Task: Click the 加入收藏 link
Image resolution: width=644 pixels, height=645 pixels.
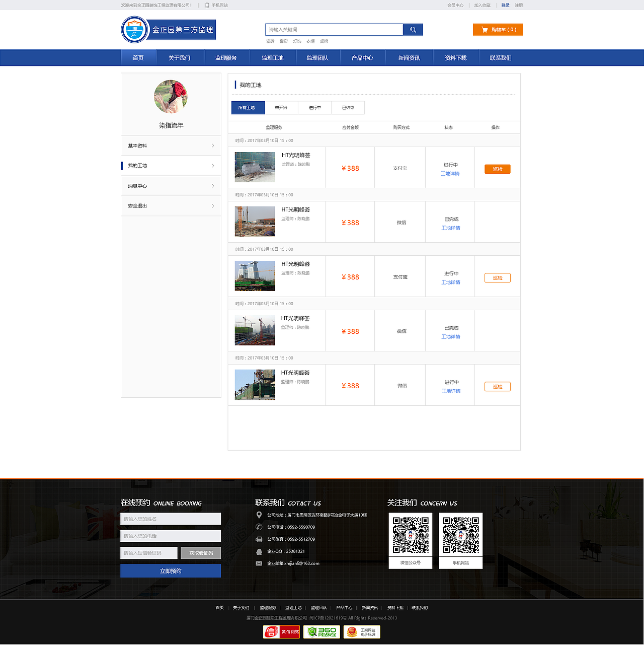Action: click(482, 5)
